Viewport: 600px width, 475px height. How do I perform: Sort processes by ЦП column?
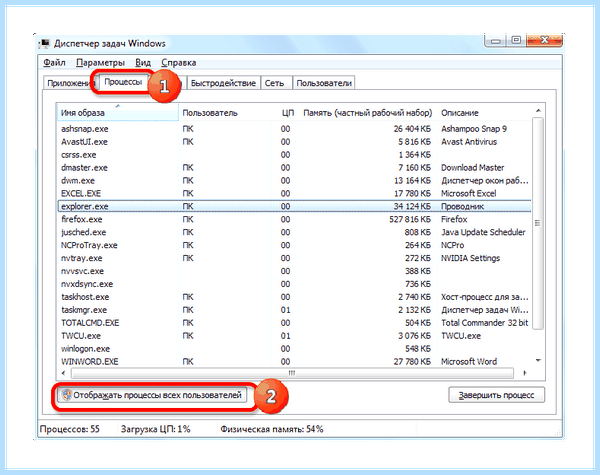287,113
